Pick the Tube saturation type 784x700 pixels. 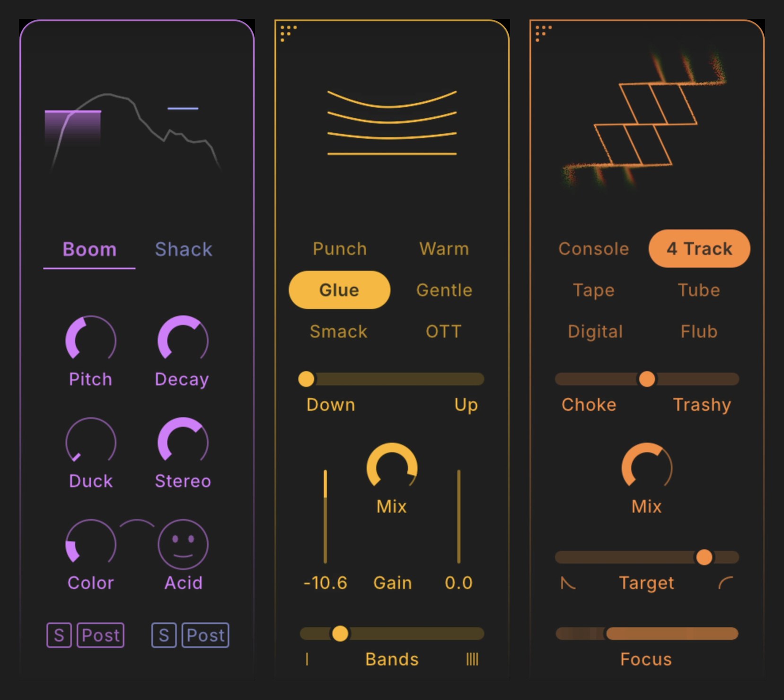(x=699, y=290)
